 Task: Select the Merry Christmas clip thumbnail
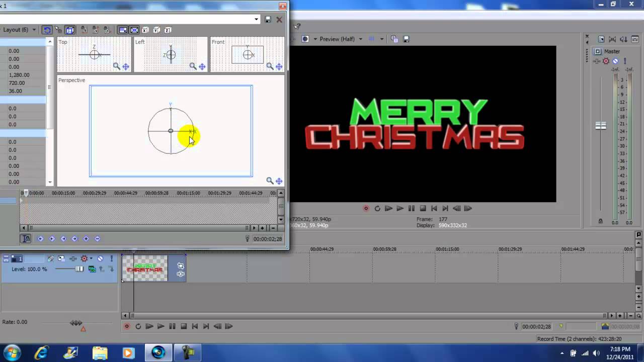[x=145, y=268]
